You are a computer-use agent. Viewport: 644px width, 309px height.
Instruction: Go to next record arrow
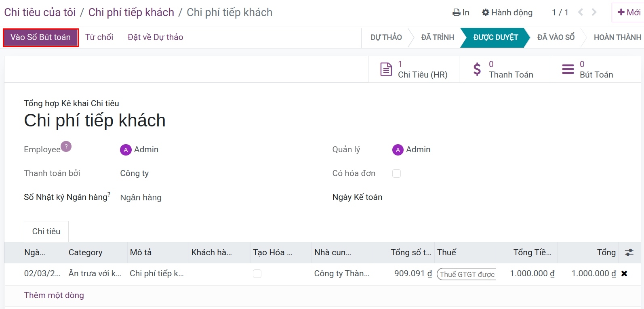tap(594, 13)
